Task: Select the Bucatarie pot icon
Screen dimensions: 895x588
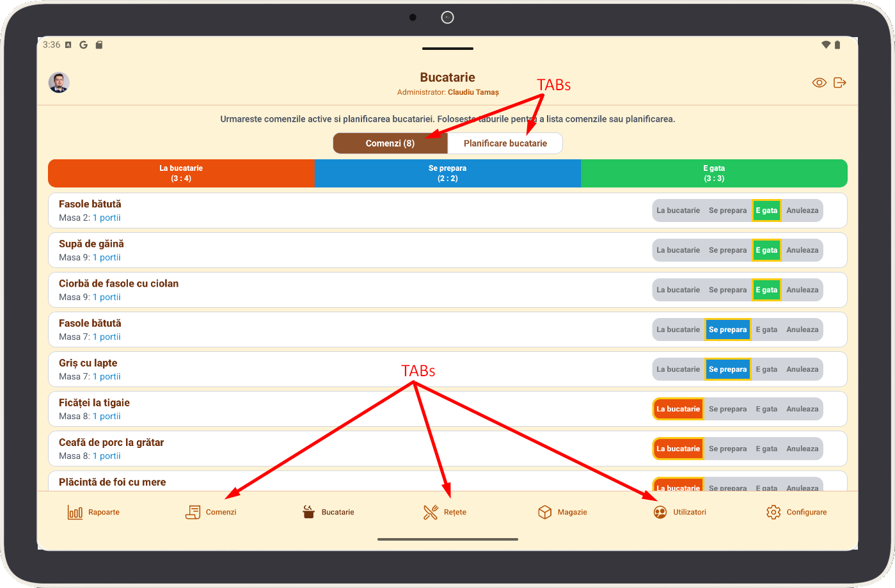Action: (x=309, y=512)
